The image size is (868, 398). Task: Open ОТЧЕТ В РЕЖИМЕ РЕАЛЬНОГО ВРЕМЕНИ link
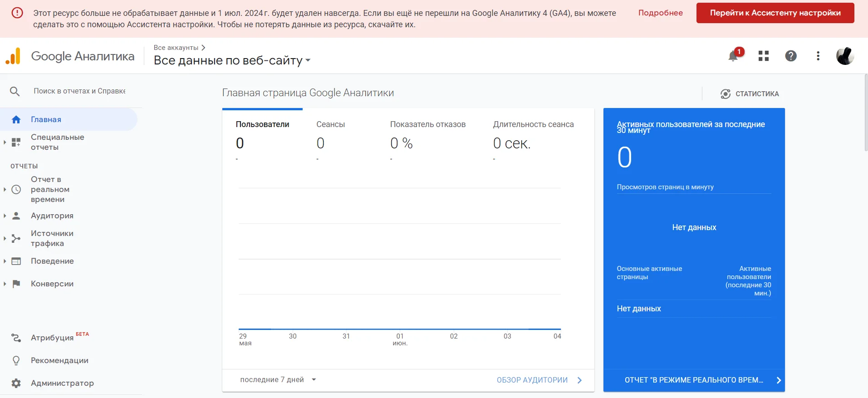(x=694, y=380)
